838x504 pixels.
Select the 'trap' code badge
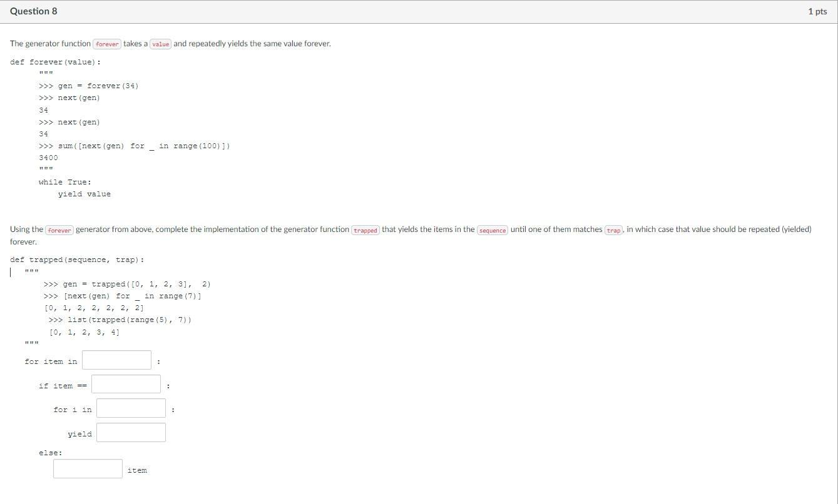[613, 230]
